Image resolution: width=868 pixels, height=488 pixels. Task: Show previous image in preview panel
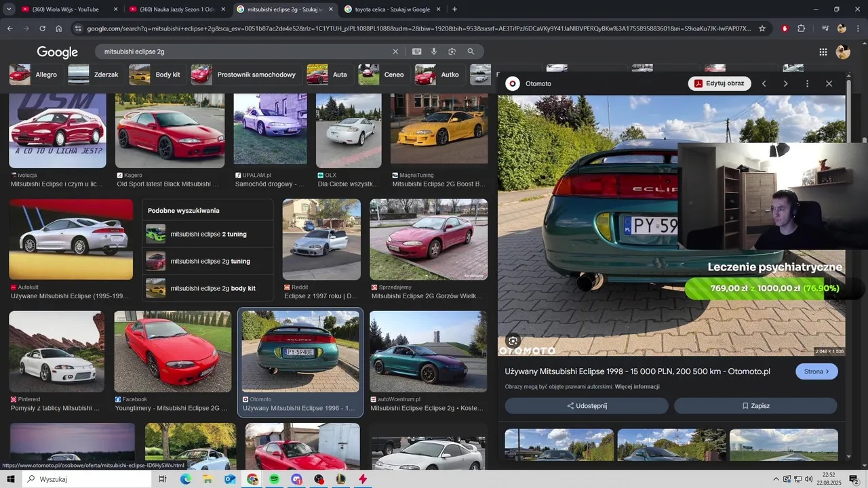click(764, 83)
